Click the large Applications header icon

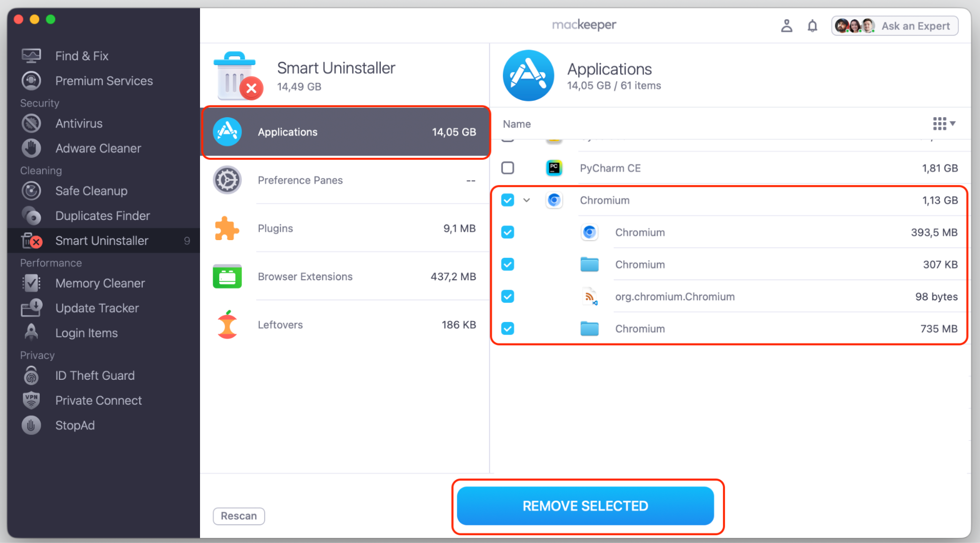(528, 75)
